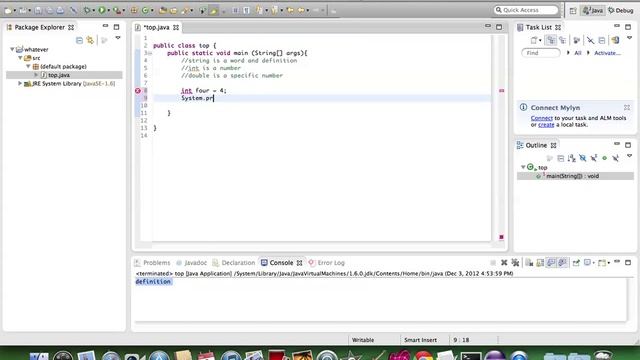The height and width of the screenshot is (360, 640).
Task: Click the Smart Insert status bar entry
Action: tap(420, 340)
